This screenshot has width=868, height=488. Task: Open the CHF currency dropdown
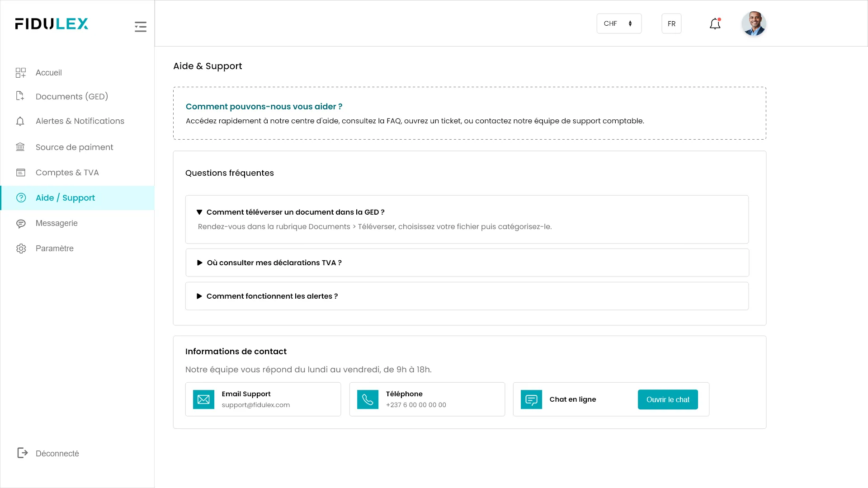618,24
